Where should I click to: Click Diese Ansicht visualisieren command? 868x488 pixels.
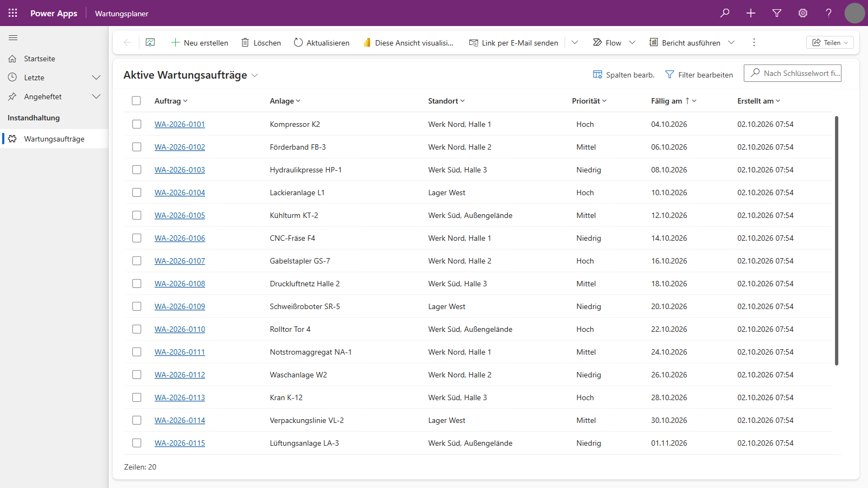pos(409,42)
